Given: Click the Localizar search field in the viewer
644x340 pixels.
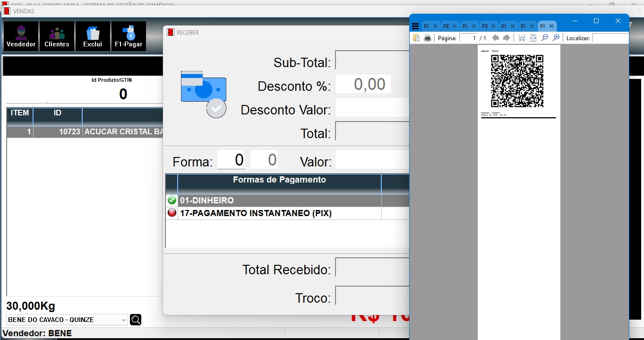Looking at the screenshot, I should (610, 38).
